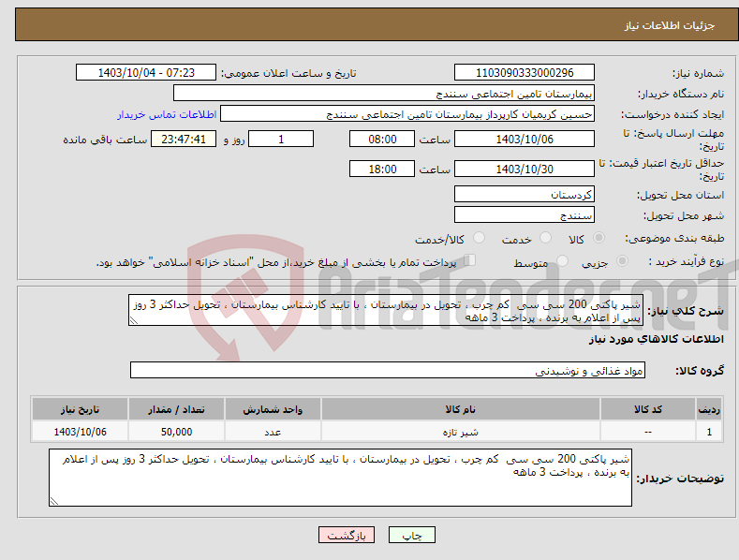Select the کالا radio button
This screenshot has height=560, width=739.
(599, 238)
